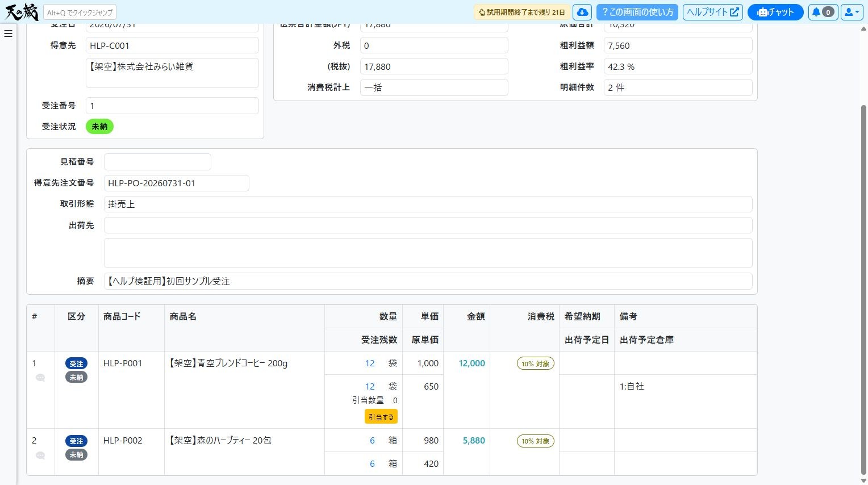Image resolution: width=868 pixels, height=485 pixels.
Task: Open the user account dropdown
Action: tap(852, 12)
